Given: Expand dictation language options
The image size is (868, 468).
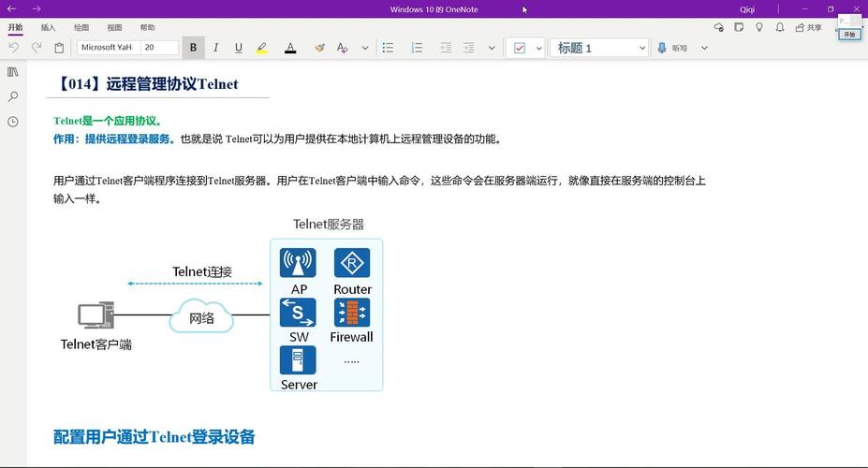Looking at the screenshot, I should point(704,48).
